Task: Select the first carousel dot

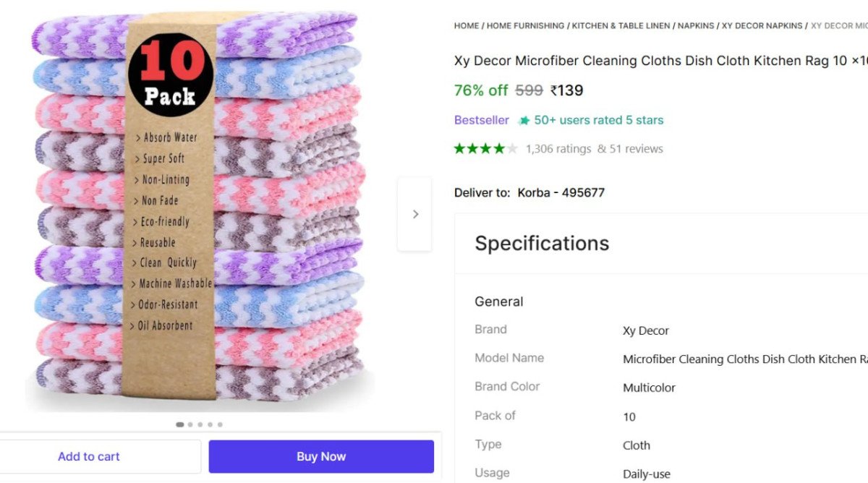Action: 180,424
